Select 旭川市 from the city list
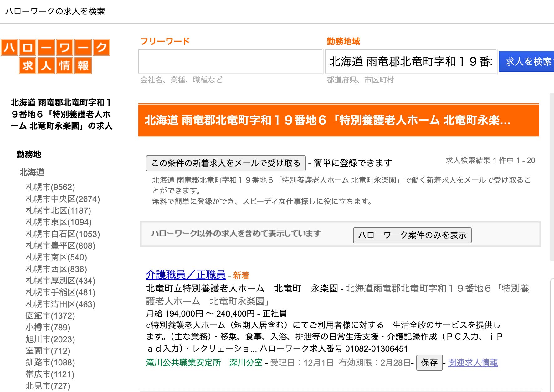 [x=49, y=339]
